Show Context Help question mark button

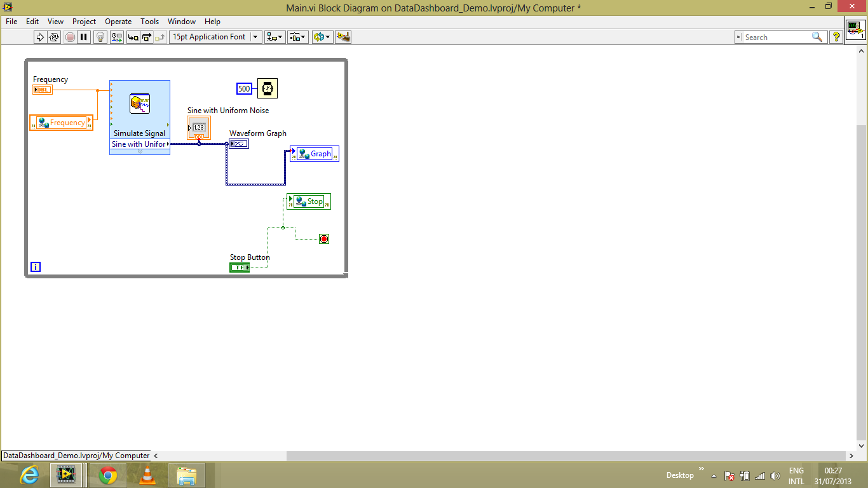click(836, 37)
